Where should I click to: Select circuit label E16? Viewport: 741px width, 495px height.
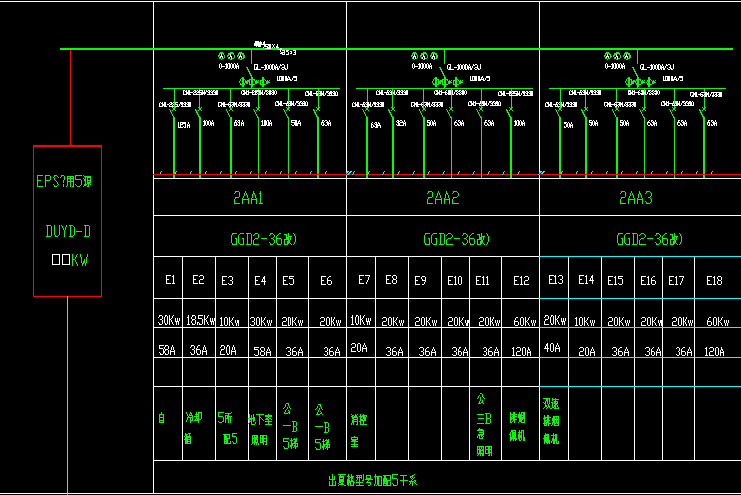tap(648, 281)
